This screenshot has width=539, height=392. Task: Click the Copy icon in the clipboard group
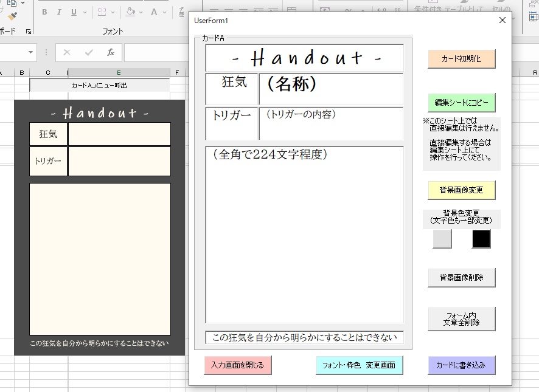[x=12, y=3]
